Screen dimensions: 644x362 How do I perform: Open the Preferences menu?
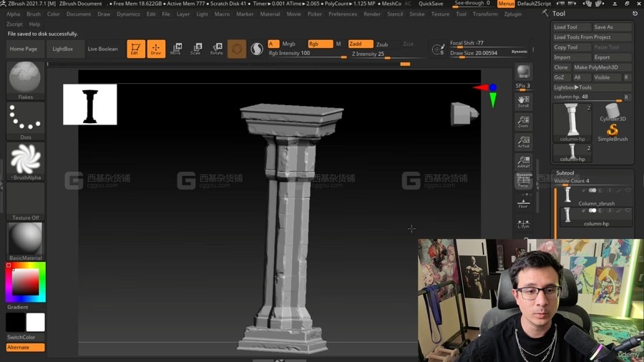point(343,14)
